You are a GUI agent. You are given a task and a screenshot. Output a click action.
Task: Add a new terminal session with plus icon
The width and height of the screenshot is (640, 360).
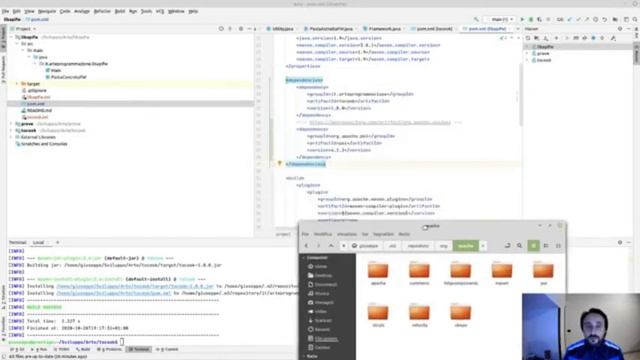(x=57, y=242)
